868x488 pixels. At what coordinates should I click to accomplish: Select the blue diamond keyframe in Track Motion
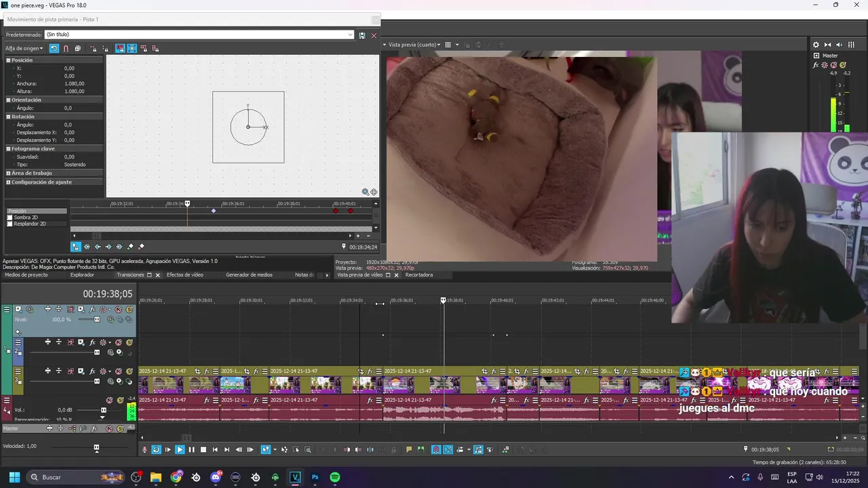[x=214, y=211]
